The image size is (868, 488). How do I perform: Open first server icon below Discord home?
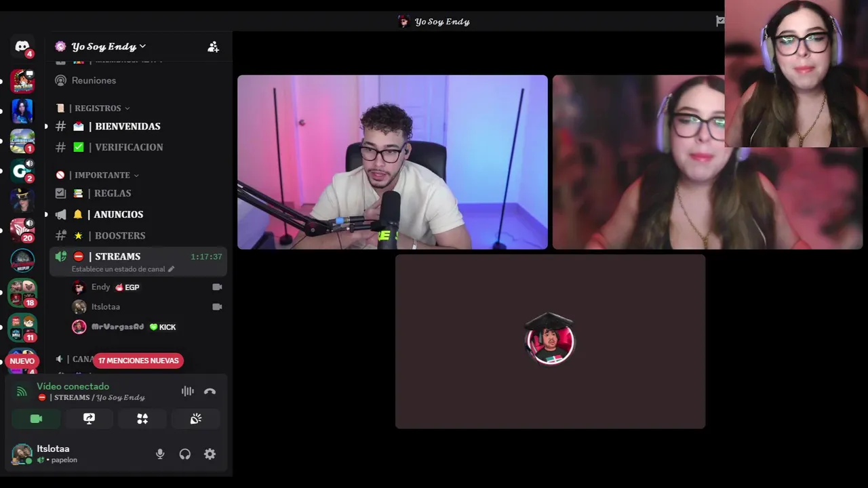click(x=22, y=81)
